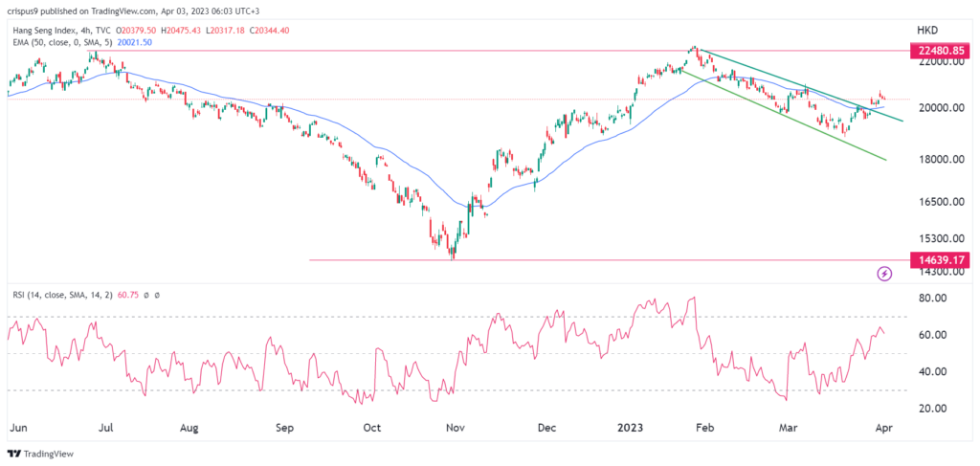Click the Oct label on the time axis
Image resolution: width=980 pixels, height=466 pixels.
tap(372, 429)
